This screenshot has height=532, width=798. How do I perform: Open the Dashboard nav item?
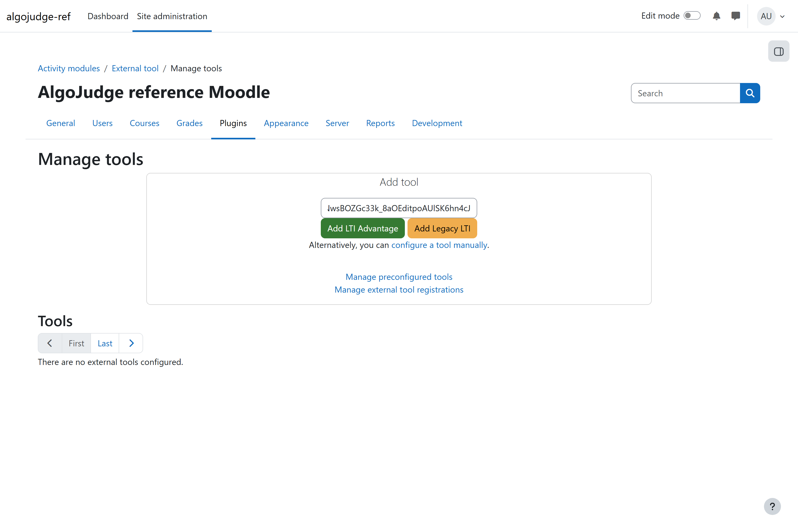[x=108, y=16]
